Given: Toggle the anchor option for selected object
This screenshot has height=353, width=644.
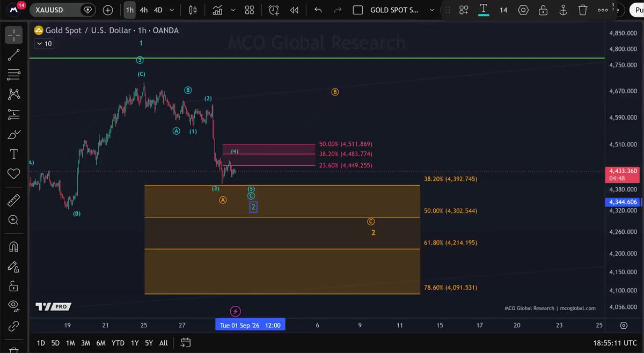Looking at the screenshot, I should point(563,10).
